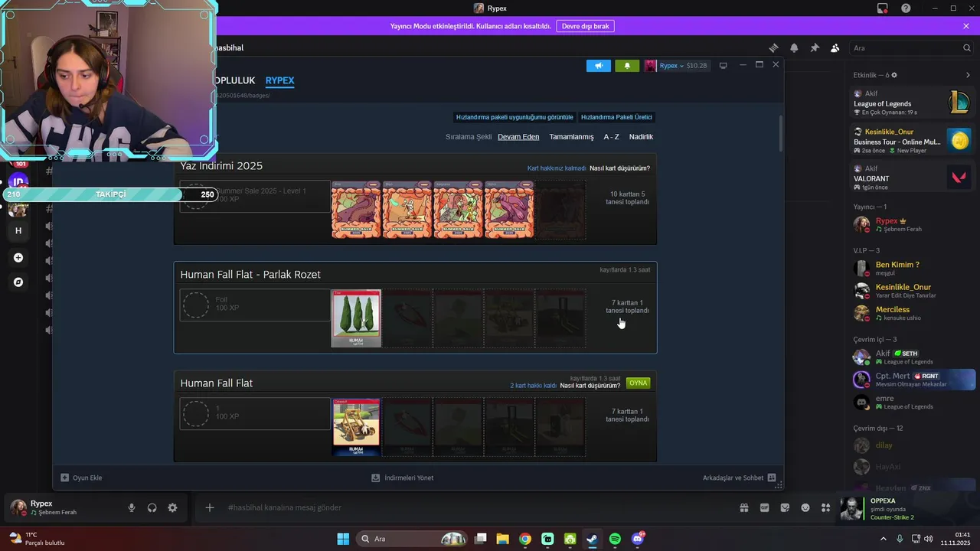
Task: Open İndirmeleri Yönet in Steam footer
Action: (x=402, y=478)
